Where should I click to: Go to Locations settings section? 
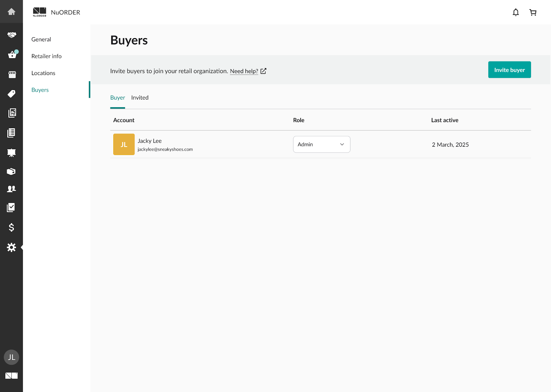(43, 73)
